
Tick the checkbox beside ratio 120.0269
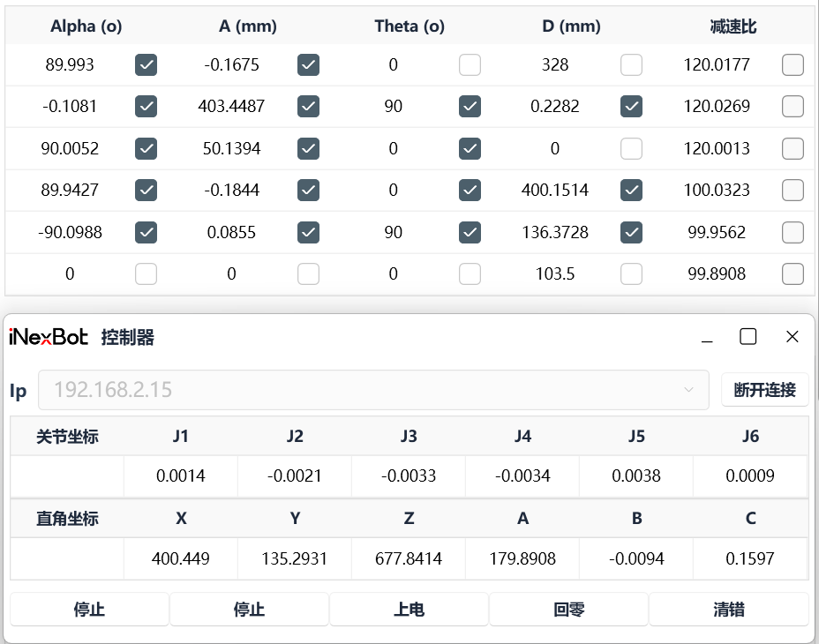[x=793, y=107]
